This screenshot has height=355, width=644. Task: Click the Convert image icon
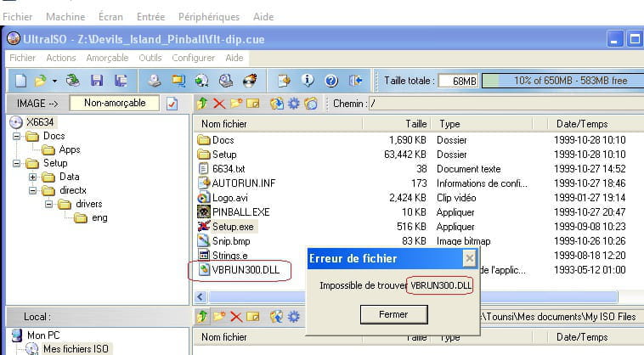201,81
